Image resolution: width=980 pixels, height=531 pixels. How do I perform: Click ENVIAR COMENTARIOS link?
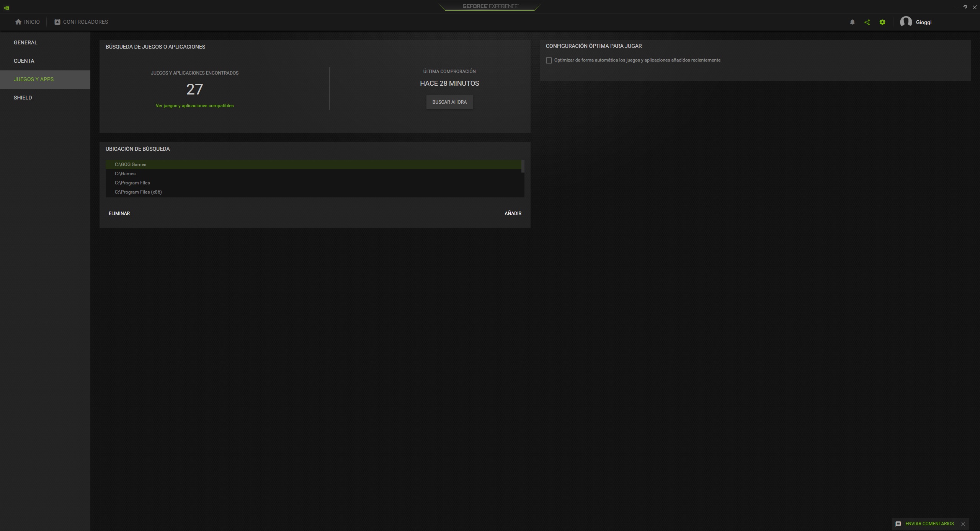(929, 524)
